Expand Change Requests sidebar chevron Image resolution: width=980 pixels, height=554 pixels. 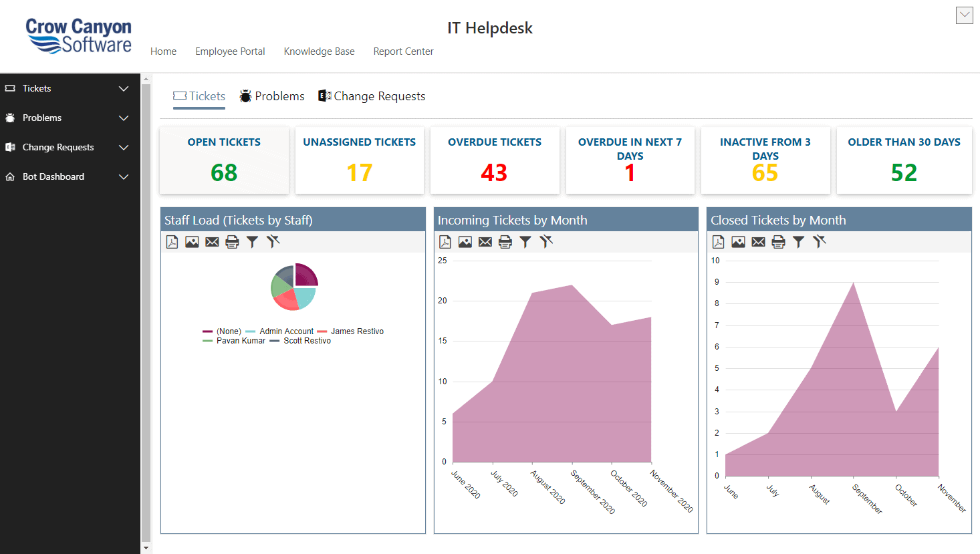coord(124,147)
